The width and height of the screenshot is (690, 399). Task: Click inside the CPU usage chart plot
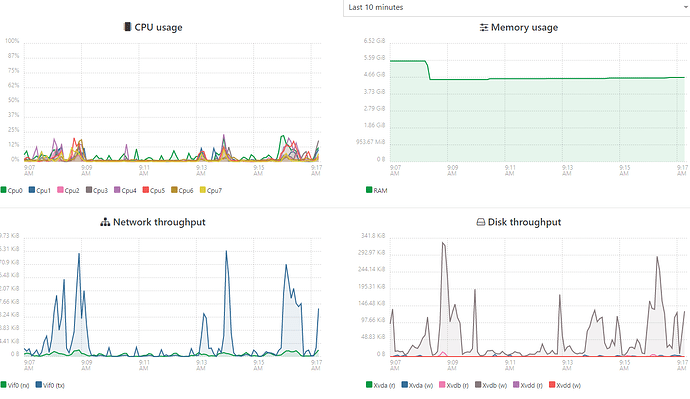pyautogui.click(x=172, y=101)
